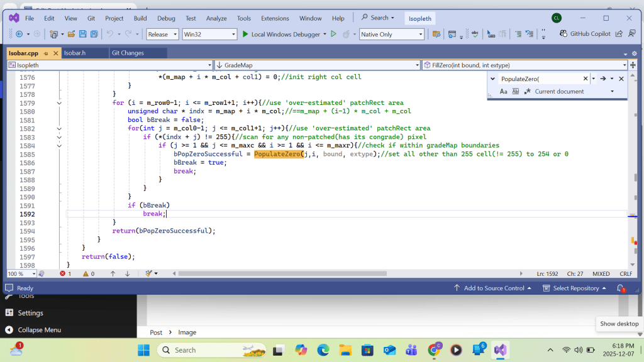Image resolution: width=644 pixels, height=362 pixels.
Task: Click the Open File folder icon
Action: (71, 34)
